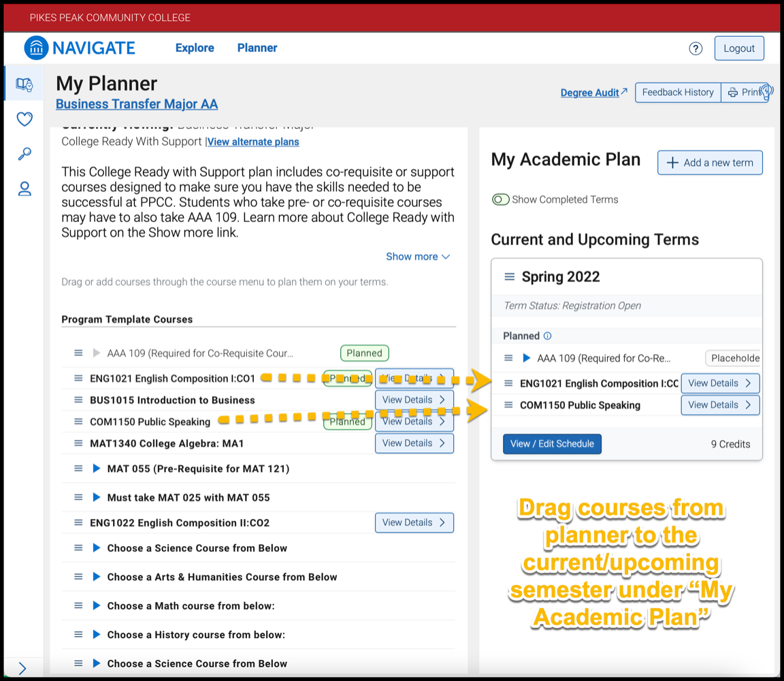Select the Program Template Courses heading

click(x=127, y=319)
